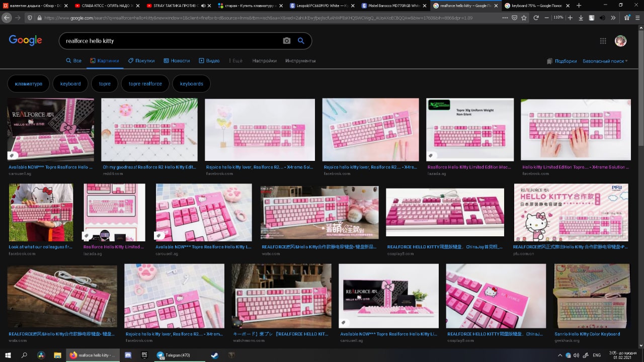Expand the Ещё more menu
The height and width of the screenshot is (362, 644).
tap(235, 61)
